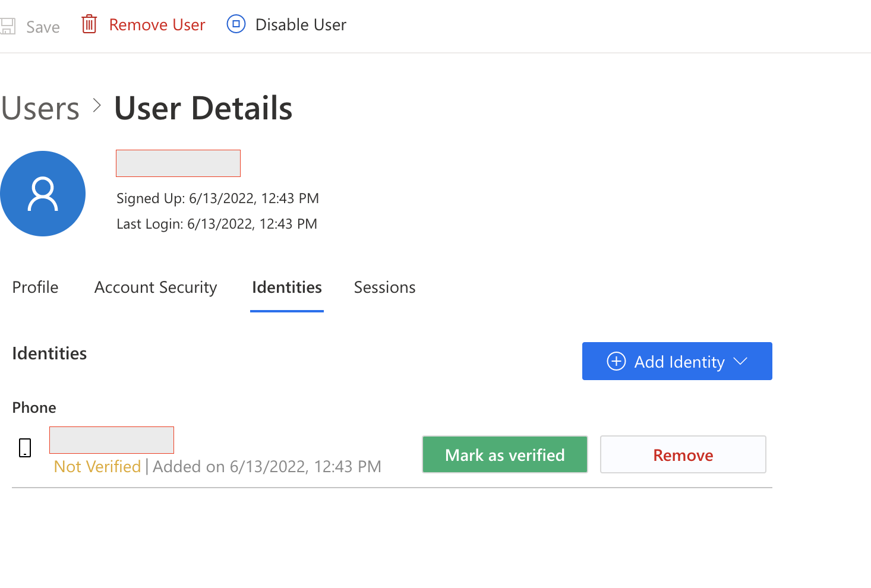Viewport: 871px width, 588px height.
Task: Click the blue user avatar icon
Action: click(x=43, y=194)
